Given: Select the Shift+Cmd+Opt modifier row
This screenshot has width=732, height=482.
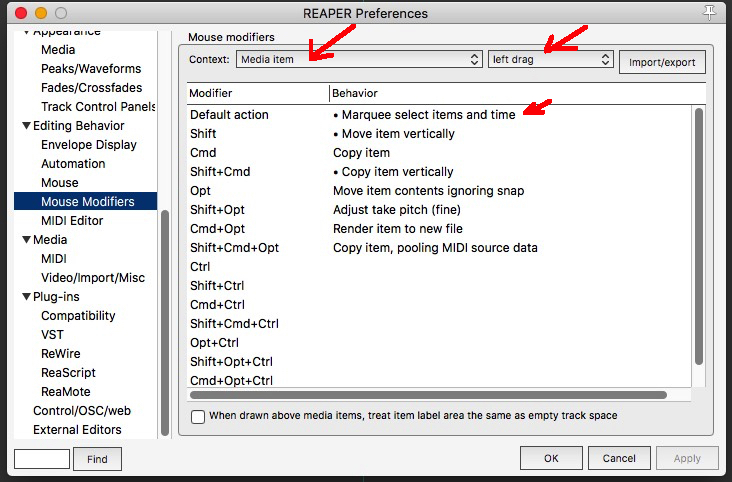Looking at the screenshot, I should (x=439, y=248).
